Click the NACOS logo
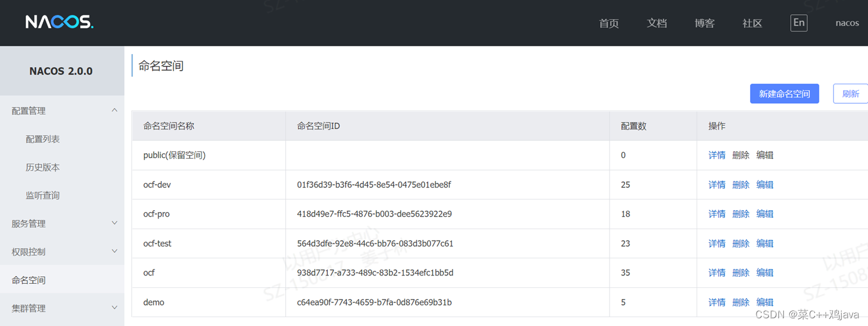 [x=59, y=23]
